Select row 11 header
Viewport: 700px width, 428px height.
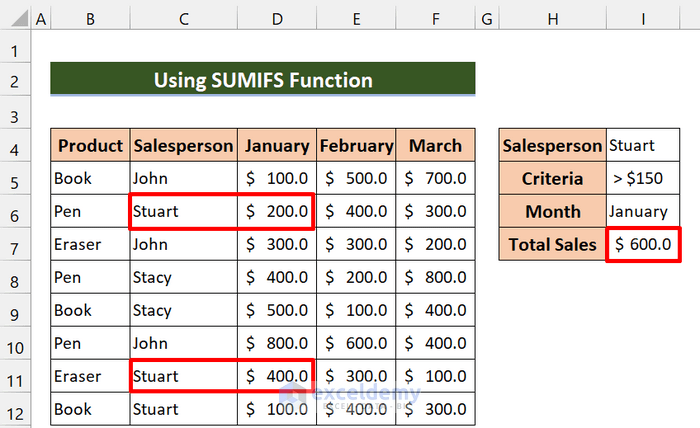pos(14,376)
